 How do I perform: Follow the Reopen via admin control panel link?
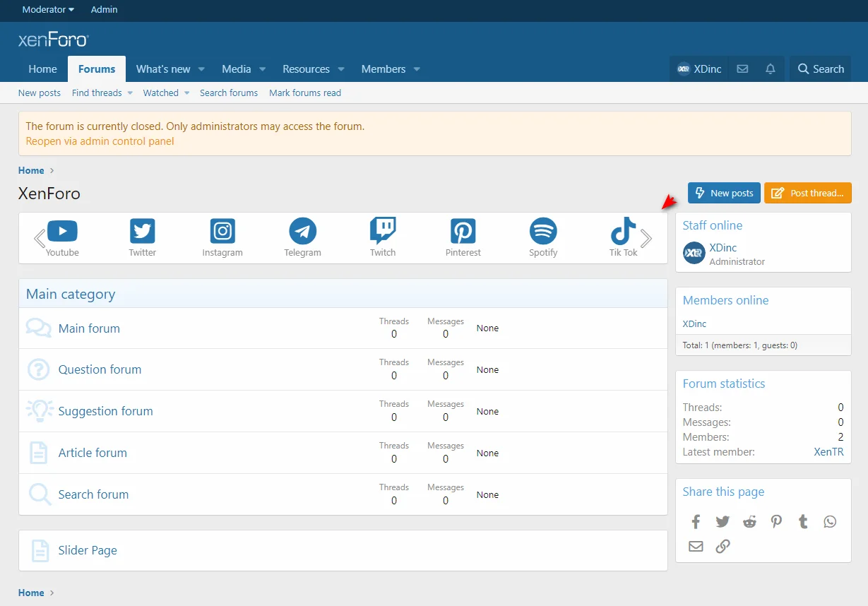pos(100,141)
